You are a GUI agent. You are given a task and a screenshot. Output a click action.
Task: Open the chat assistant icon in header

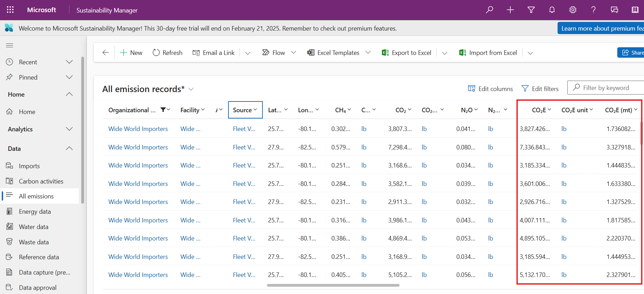pyautogui.click(x=614, y=10)
